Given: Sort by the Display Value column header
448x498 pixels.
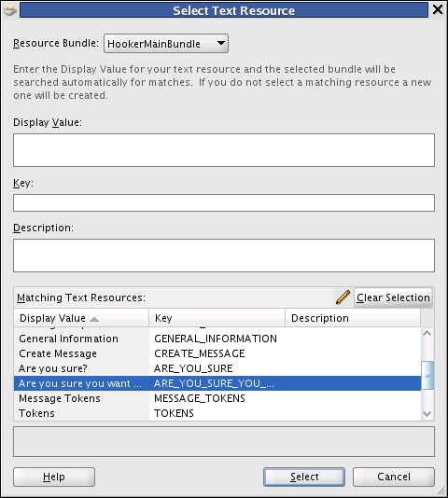Looking at the screenshot, I should (x=81, y=318).
